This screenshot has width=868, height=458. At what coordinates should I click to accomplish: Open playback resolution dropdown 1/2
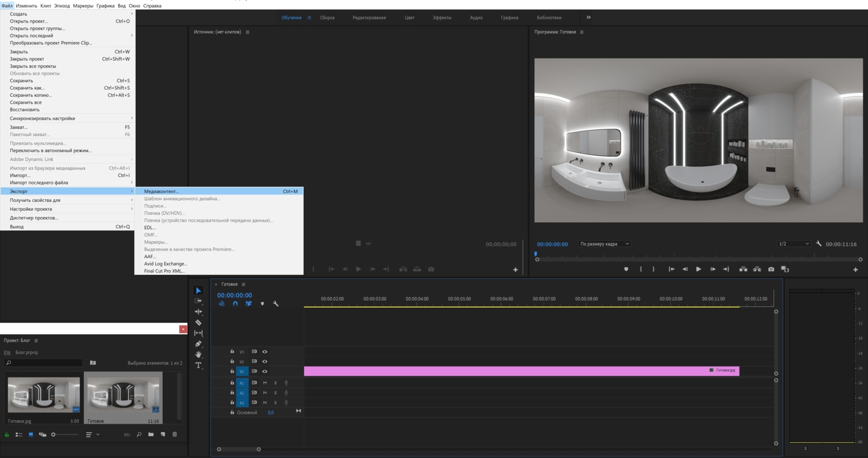coord(794,244)
